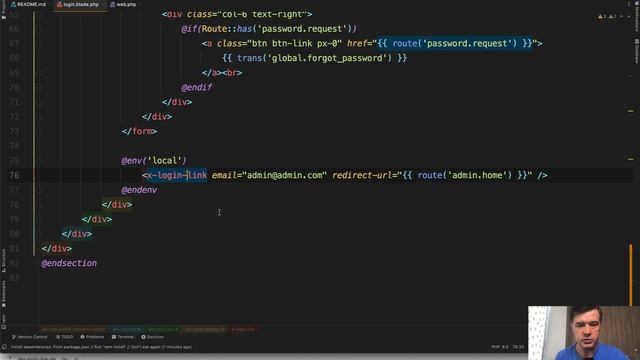Image resolution: width=640 pixels, height=360 pixels.
Task: Click @if(Route::has('password.request')) line
Action: pos(269,29)
